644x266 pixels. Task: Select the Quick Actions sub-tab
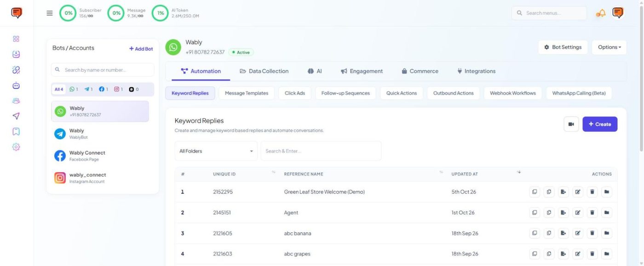[x=402, y=93]
